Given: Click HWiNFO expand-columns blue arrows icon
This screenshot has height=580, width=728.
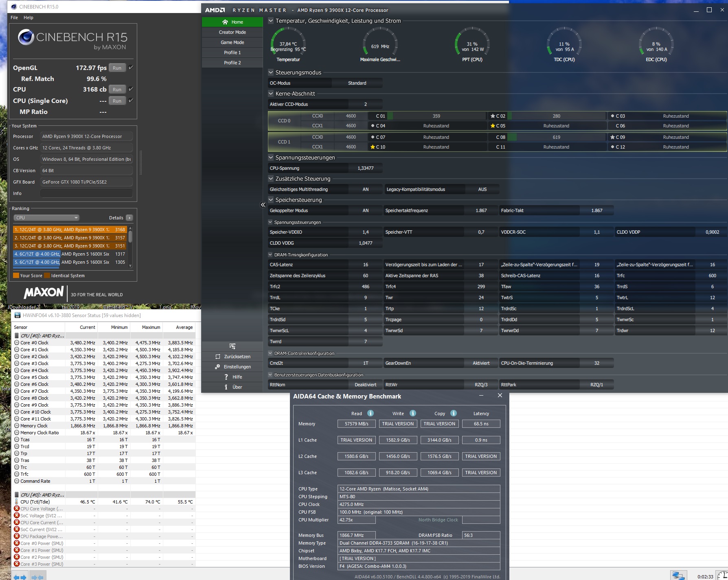Looking at the screenshot, I should [20, 577].
